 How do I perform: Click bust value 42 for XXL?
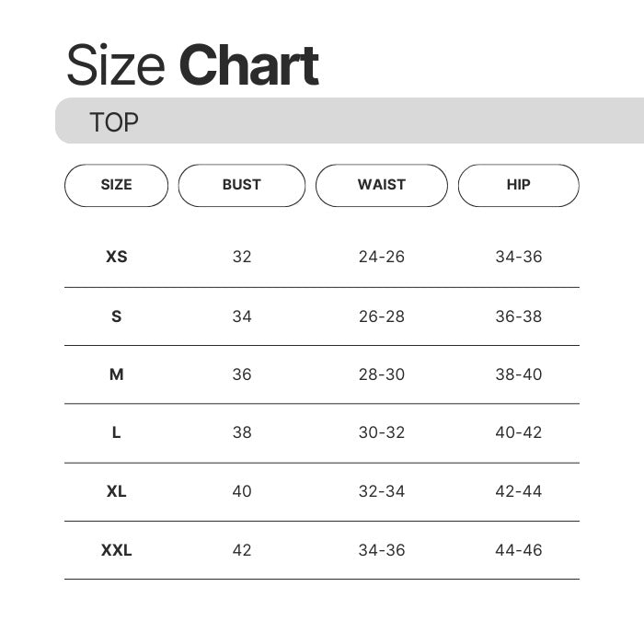(242, 550)
